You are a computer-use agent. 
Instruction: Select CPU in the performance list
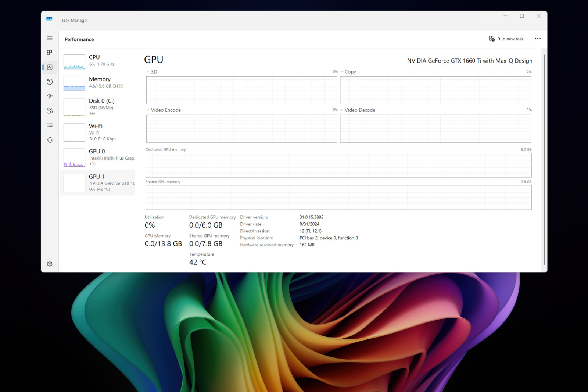(x=98, y=61)
